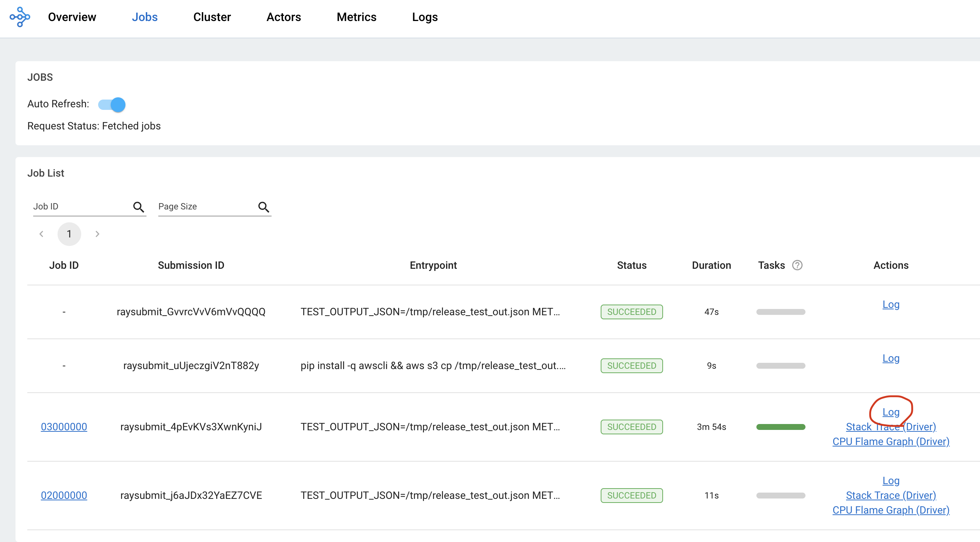Open the Overview tab
The image size is (980, 542).
click(x=72, y=17)
